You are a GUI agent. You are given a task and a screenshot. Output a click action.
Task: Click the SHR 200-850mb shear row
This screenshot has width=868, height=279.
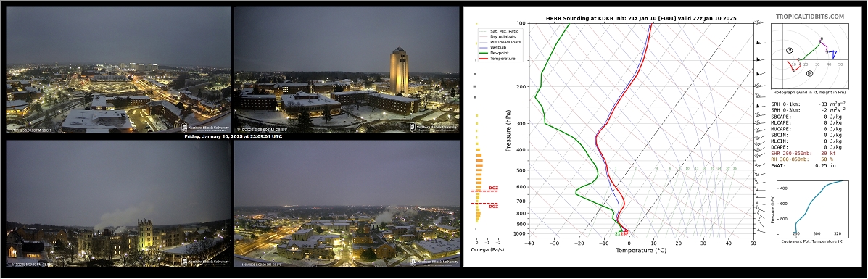coord(804,153)
